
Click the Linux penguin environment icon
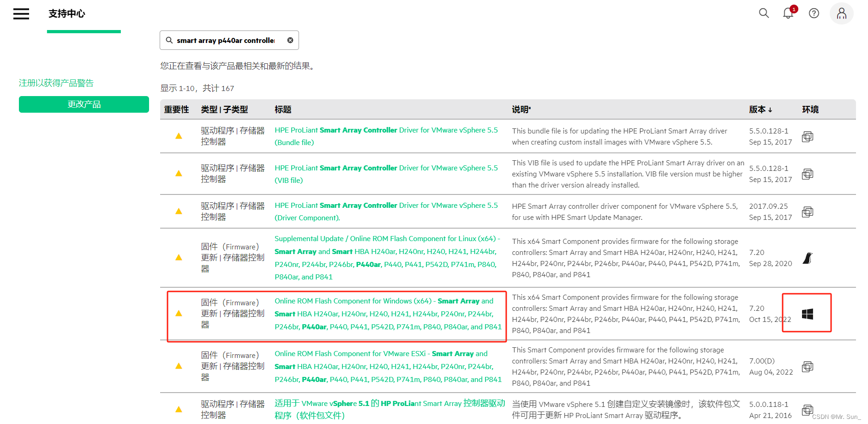click(808, 258)
